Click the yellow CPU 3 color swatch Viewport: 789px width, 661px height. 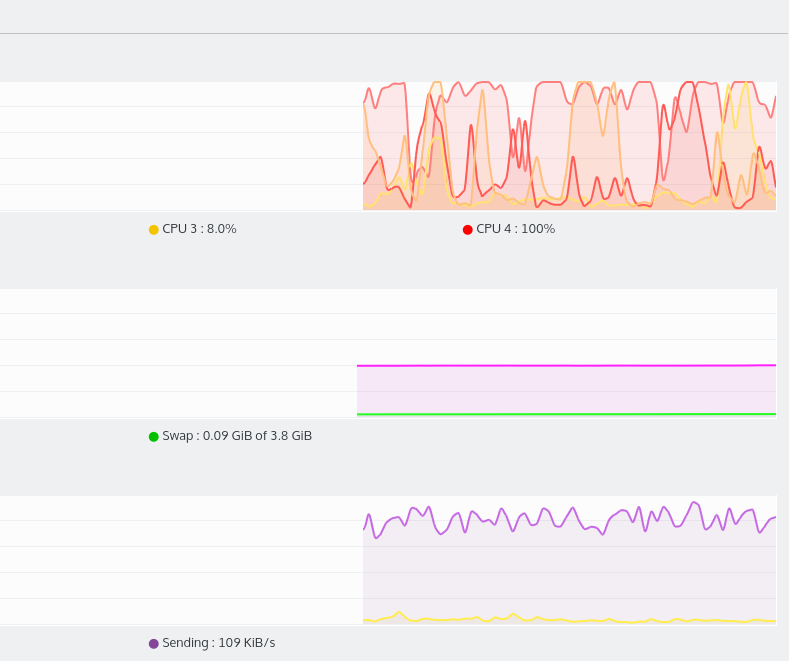point(154,230)
